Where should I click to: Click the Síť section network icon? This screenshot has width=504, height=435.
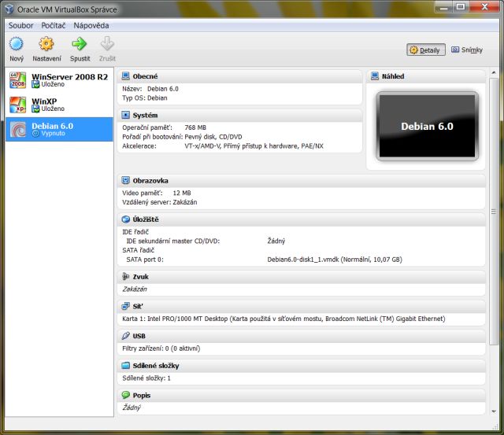125,306
